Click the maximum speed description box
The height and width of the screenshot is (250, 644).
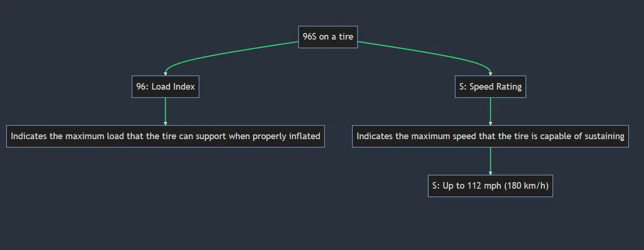pos(490,136)
